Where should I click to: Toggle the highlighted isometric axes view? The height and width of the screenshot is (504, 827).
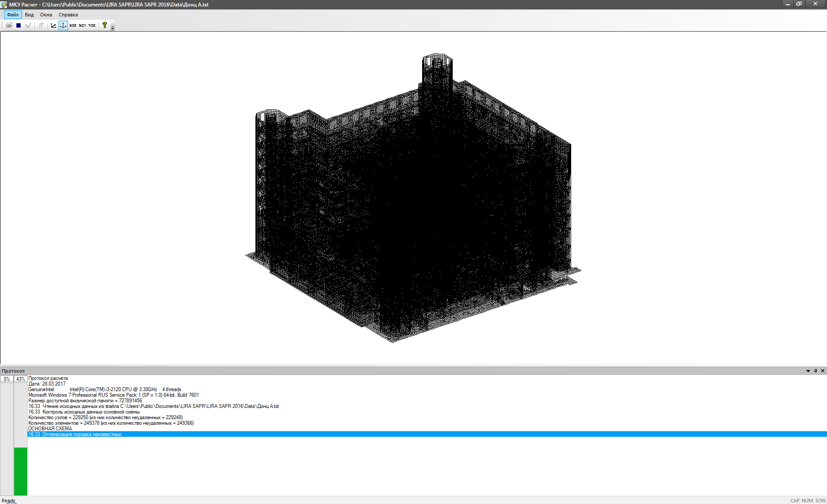pos(63,25)
